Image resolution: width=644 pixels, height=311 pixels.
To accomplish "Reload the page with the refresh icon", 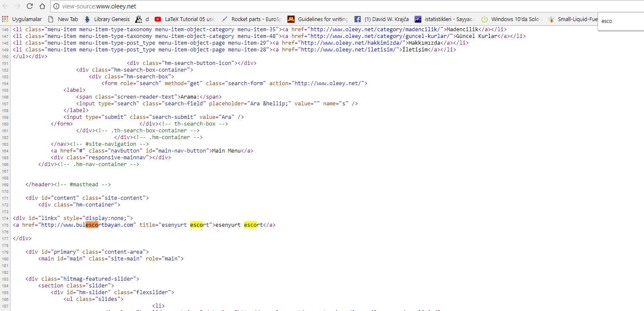I will 30,6.
